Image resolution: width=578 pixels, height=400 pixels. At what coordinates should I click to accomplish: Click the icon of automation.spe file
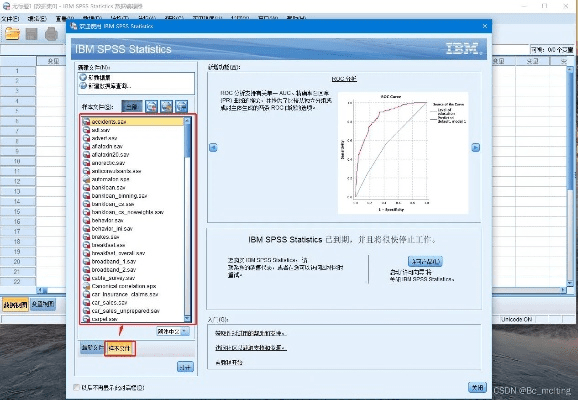click(x=86, y=179)
